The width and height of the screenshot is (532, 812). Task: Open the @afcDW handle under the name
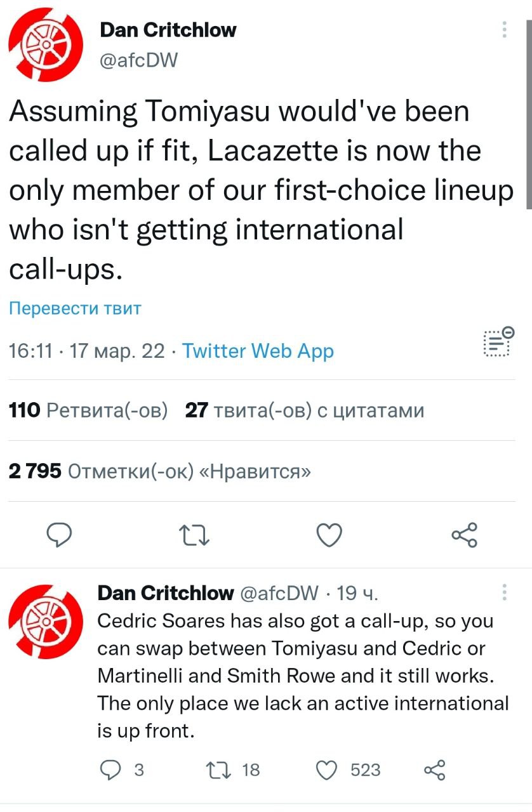click(x=139, y=60)
